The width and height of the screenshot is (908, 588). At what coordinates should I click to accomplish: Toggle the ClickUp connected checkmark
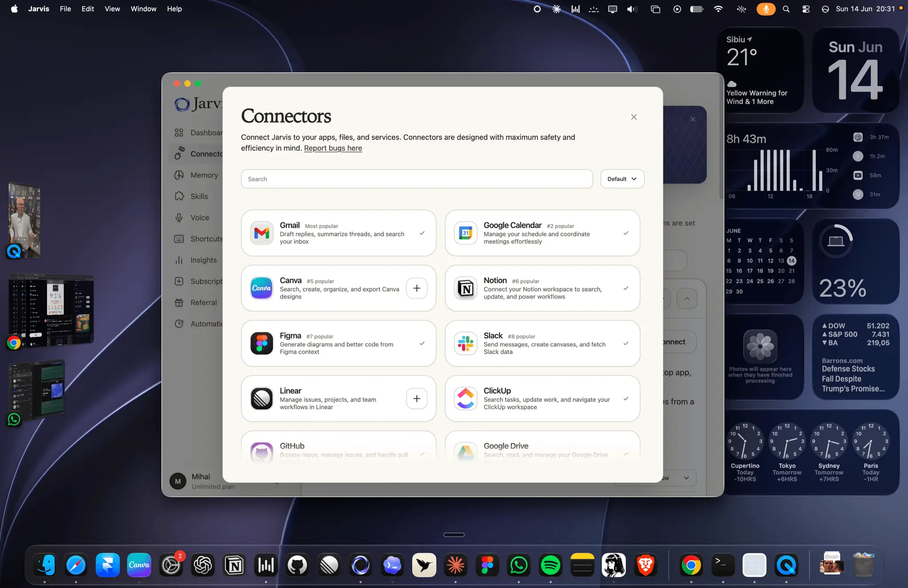point(626,399)
